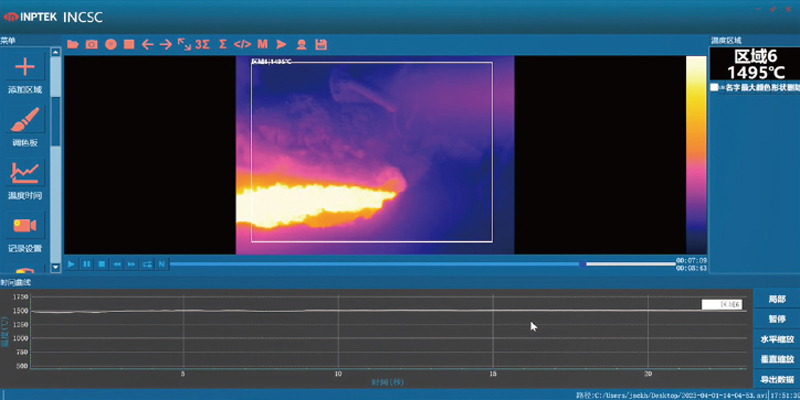Click the single sigma Σ toolbar icon
Viewport: 800px width, 400px height.
pos(223,44)
